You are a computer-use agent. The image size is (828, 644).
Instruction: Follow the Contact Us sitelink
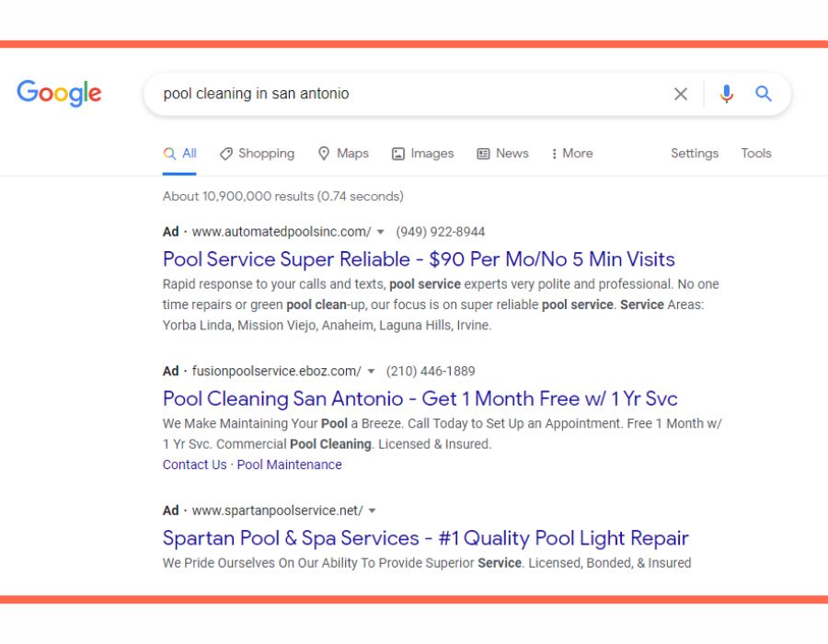pyautogui.click(x=194, y=465)
